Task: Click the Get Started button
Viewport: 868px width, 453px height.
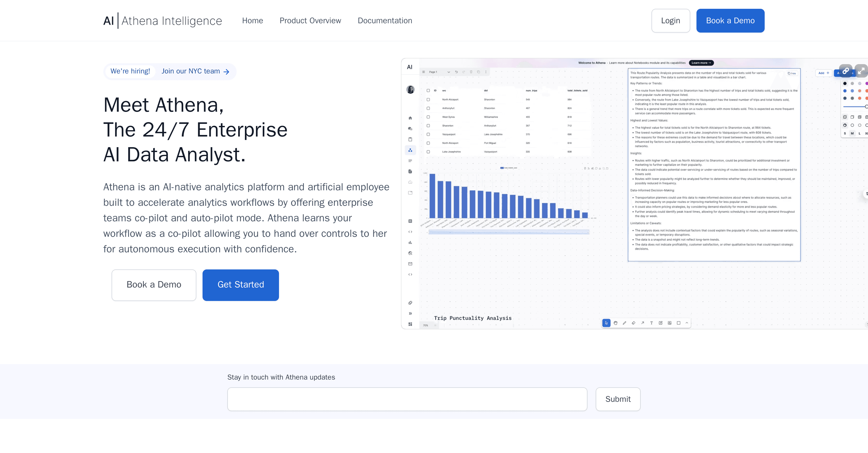Action: coord(241,285)
